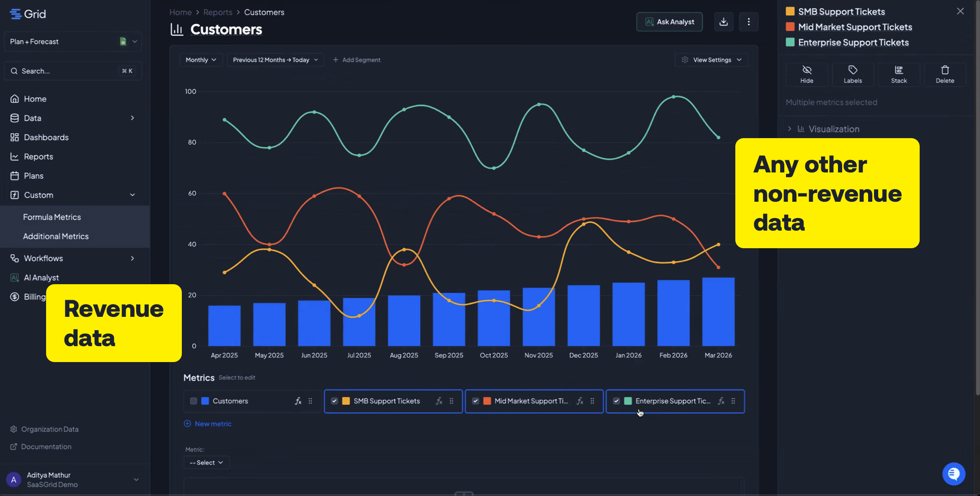Click the Hide metrics icon
Image resolution: width=980 pixels, height=496 pixels.
pyautogui.click(x=807, y=75)
